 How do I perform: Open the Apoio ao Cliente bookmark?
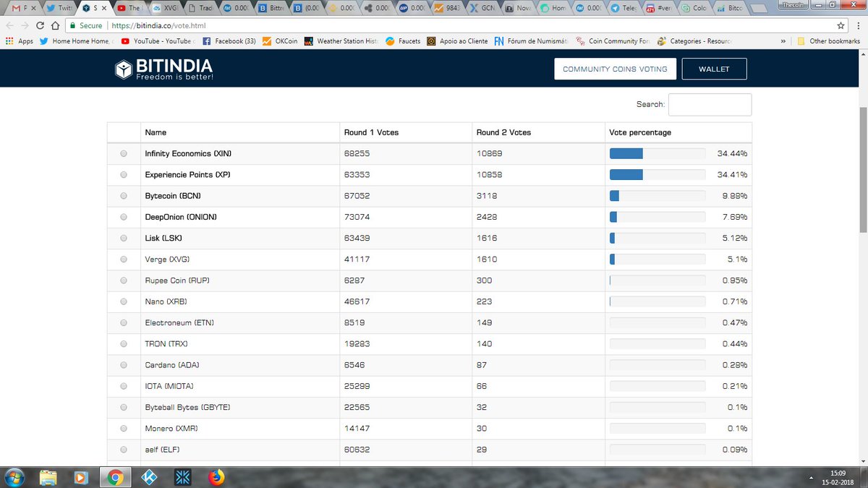pyautogui.click(x=458, y=41)
